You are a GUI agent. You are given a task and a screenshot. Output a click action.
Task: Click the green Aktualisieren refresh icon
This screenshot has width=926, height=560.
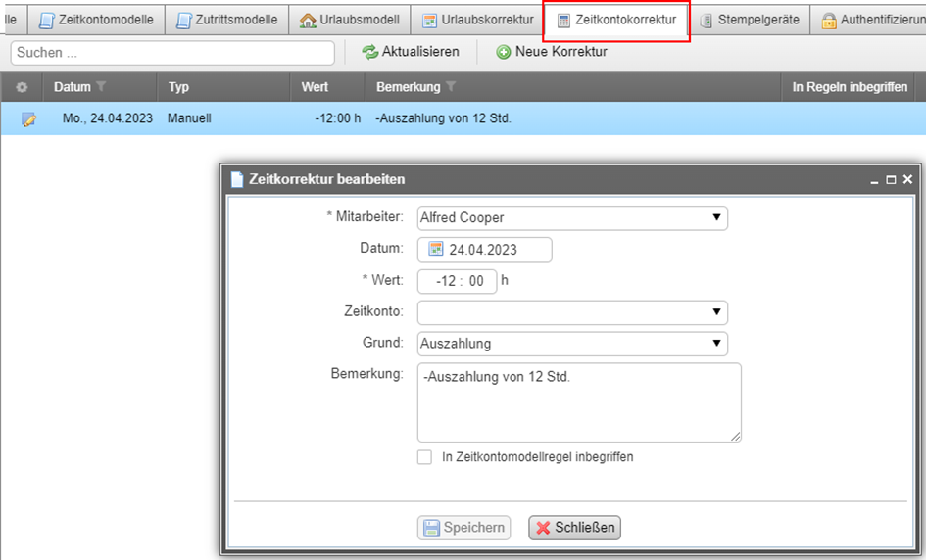369,52
